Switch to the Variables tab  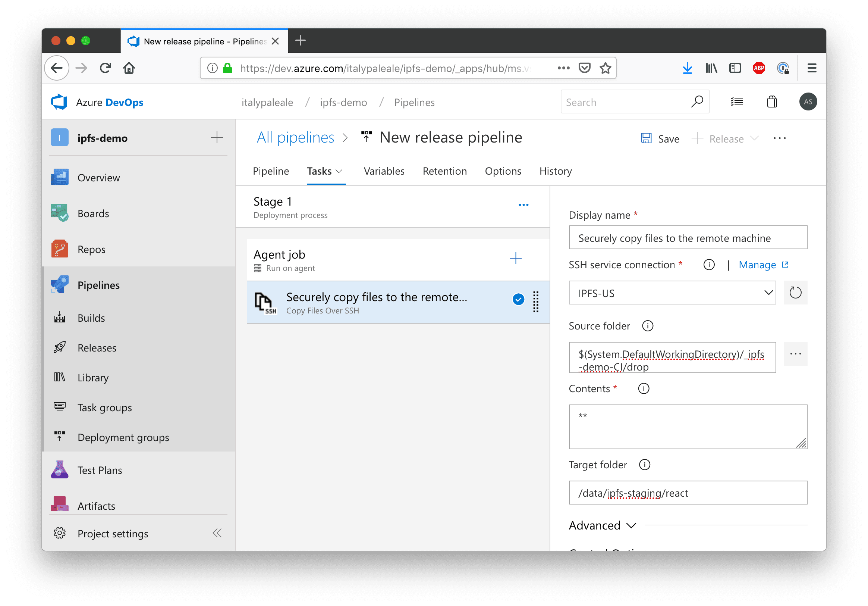pyautogui.click(x=384, y=171)
